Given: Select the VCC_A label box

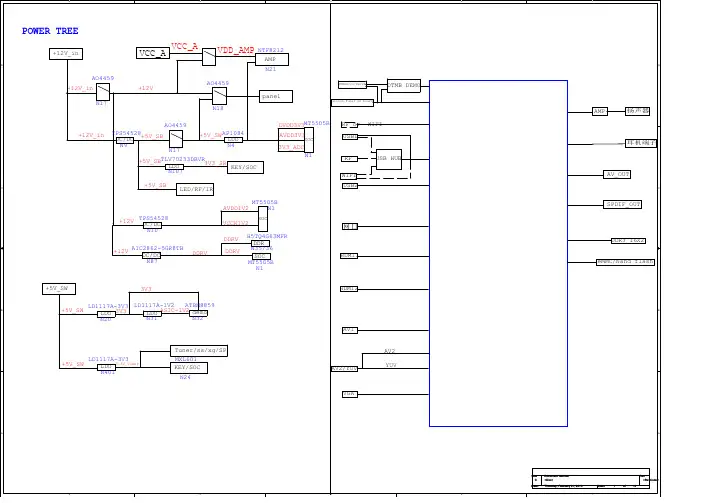Looking at the screenshot, I should (153, 53).
